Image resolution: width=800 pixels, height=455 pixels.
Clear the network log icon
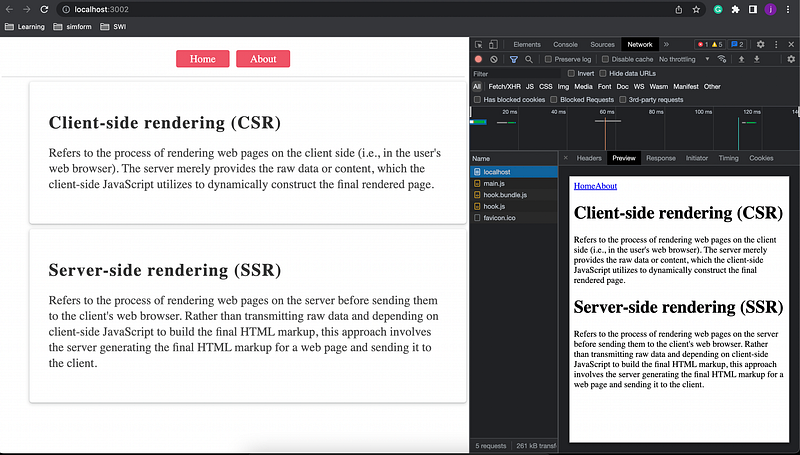[493, 59]
